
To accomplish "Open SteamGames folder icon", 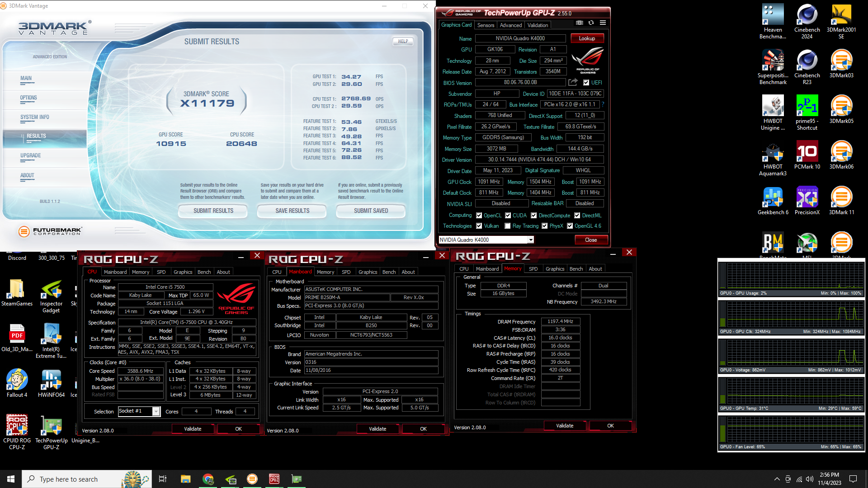I will click(17, 292).
